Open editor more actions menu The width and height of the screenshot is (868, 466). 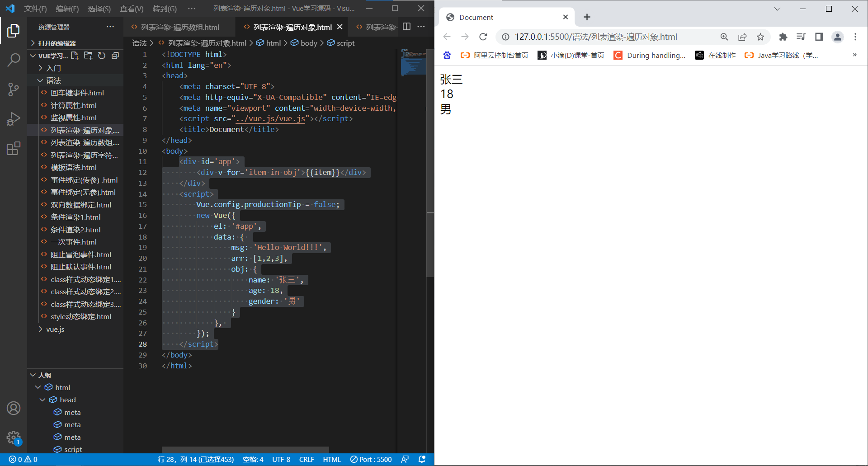(x=421, y=27)
